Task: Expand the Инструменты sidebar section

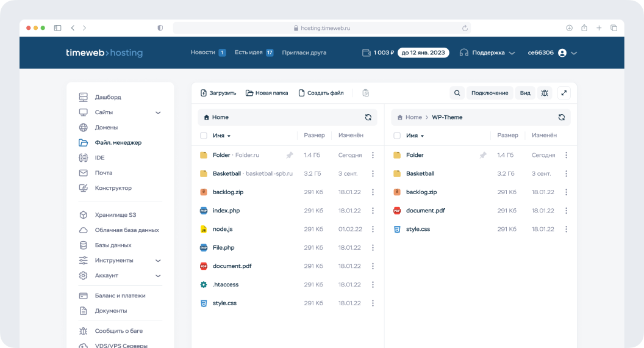Action: point(158,260)
